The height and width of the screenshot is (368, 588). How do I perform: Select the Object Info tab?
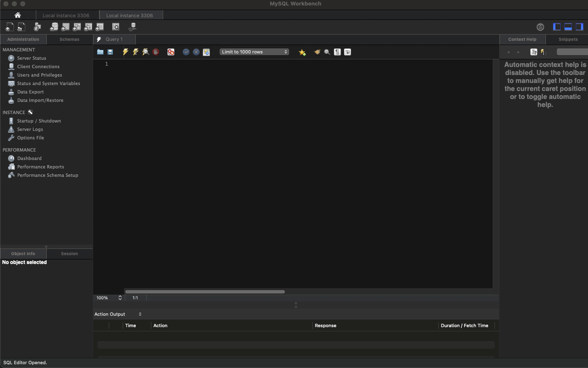23,253
